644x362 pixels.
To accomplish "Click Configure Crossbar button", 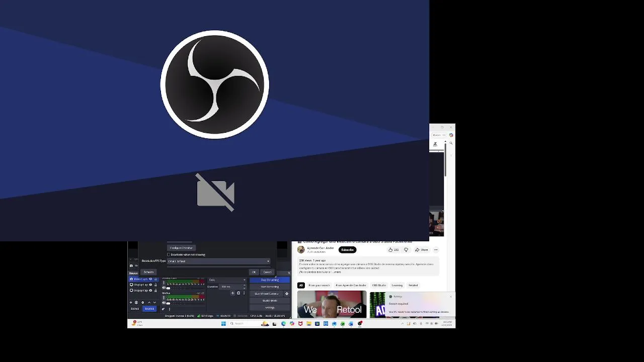I will 181,248.
